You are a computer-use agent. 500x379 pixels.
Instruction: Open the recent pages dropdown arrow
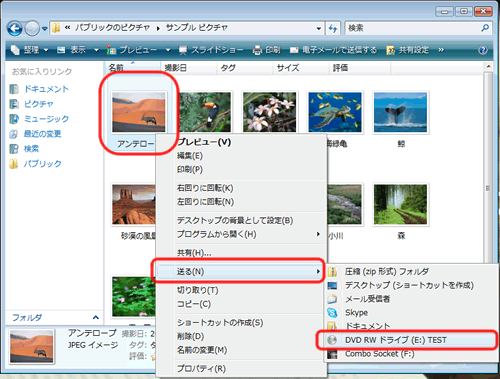coord(45,29)
